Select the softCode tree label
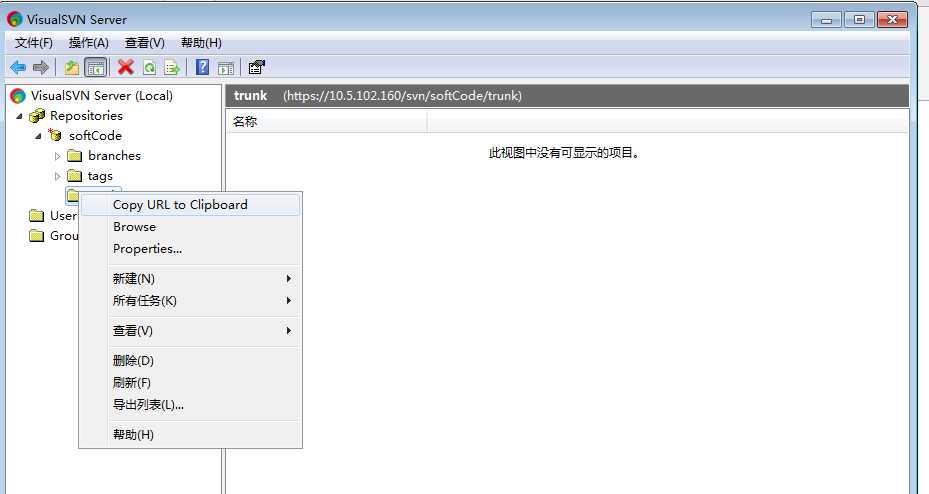The height and width of the screenshot is (494, 929). click(x=95, y=136)
